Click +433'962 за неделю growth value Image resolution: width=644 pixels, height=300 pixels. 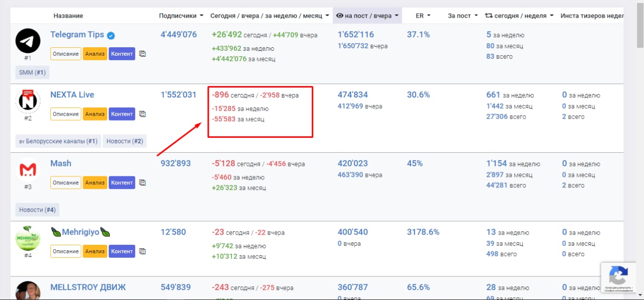[x=243, y=49]
